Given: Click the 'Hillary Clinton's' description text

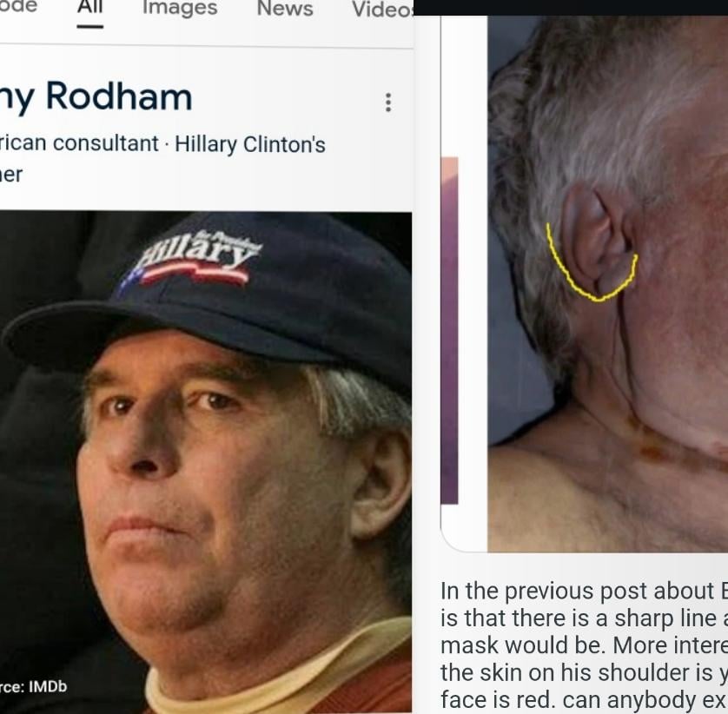Looking at the screenshot, I should 250,144.
